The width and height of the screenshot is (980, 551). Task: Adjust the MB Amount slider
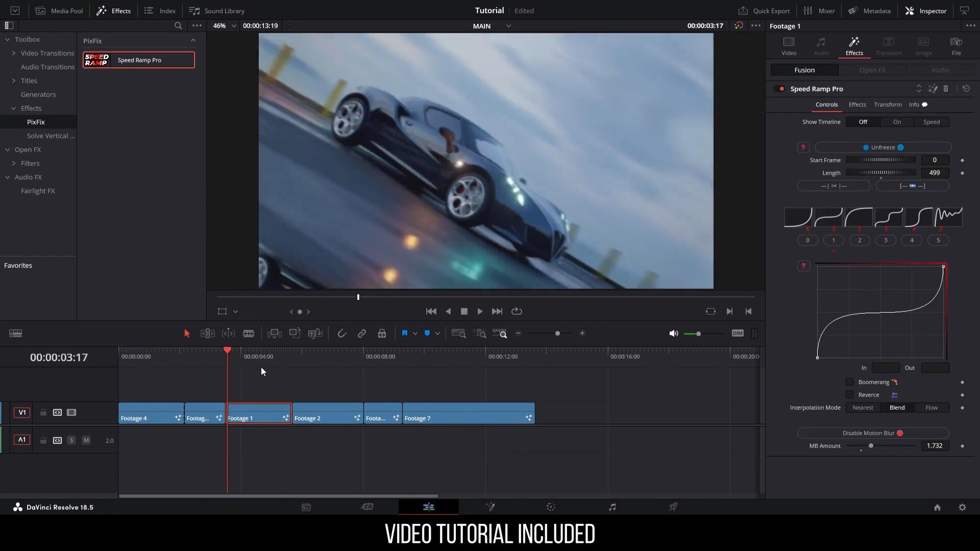tap(871, 446)
